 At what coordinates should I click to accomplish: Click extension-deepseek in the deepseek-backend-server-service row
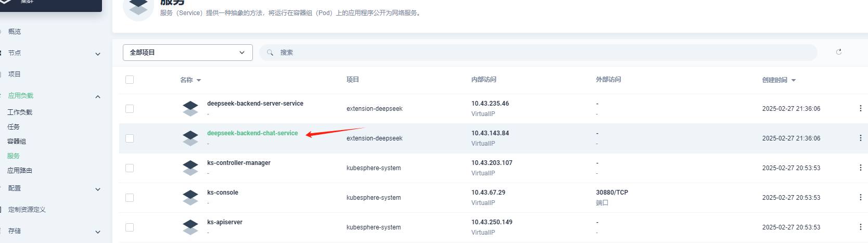[375, 109]
